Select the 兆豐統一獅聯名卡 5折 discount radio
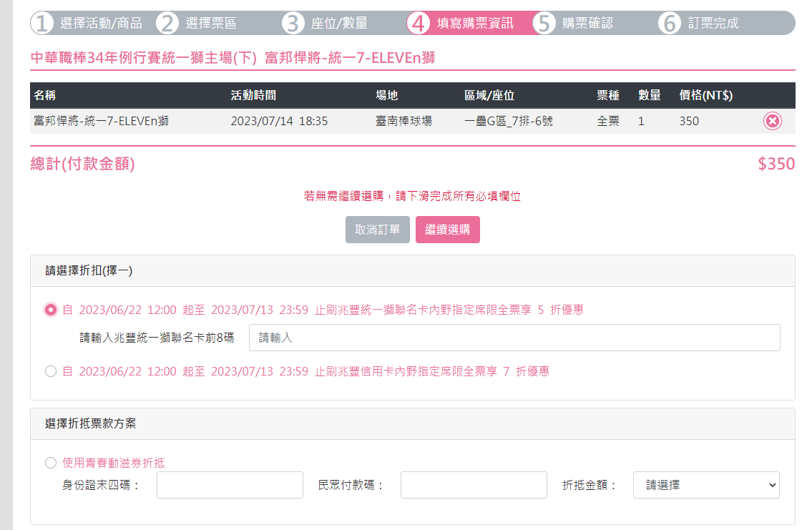 pyautogui.click(x=51, y=310)
